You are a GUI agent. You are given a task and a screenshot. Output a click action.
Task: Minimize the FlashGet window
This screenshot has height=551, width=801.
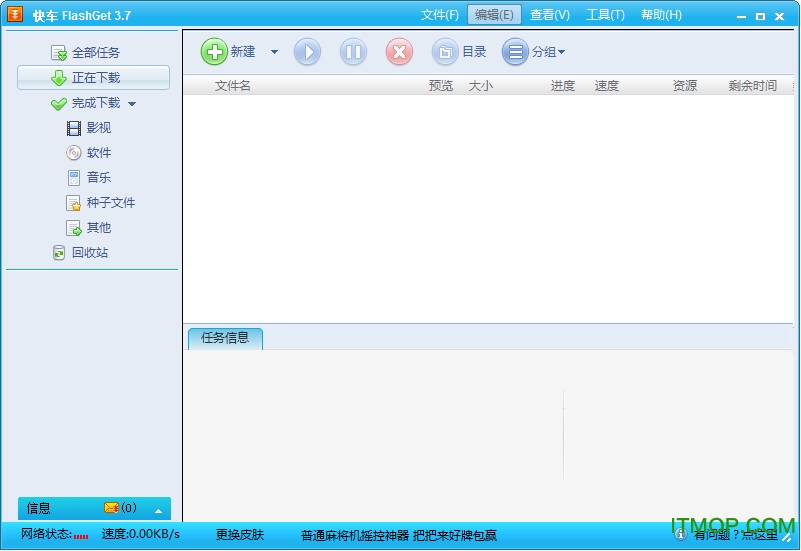point(741,17)
